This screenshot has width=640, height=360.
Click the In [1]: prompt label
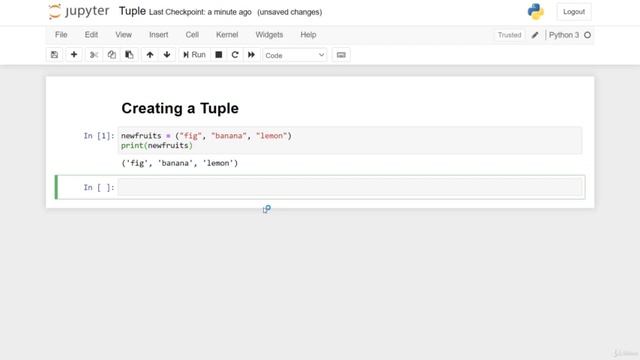coord(99,136)
